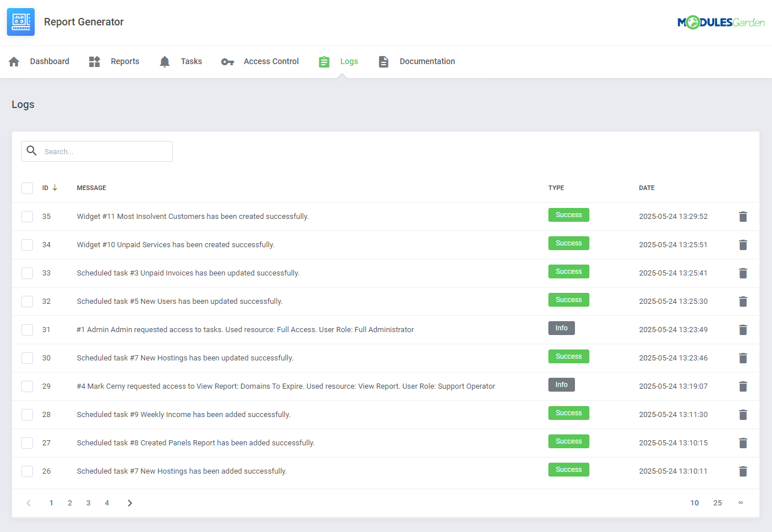
Task: Open Access Control using the key icon
Action: (x=227, y=61)
